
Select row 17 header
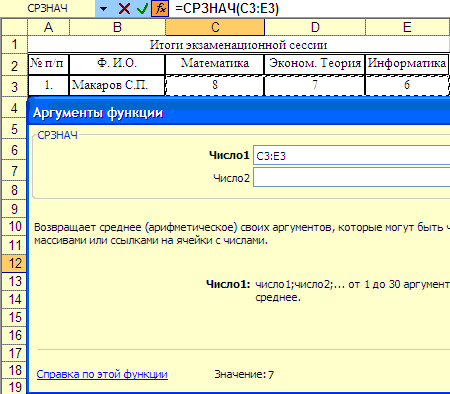point(14,353)
